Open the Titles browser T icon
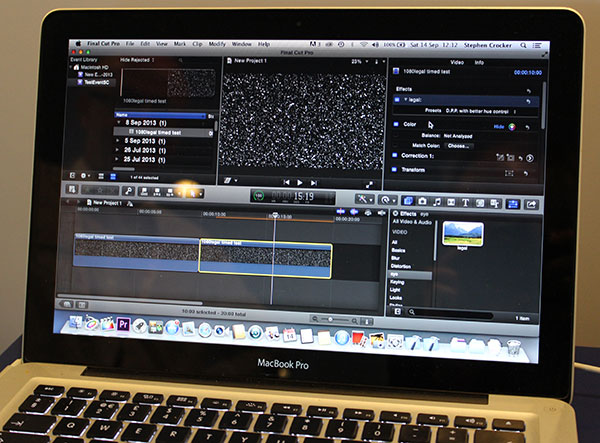 [465, 202]
